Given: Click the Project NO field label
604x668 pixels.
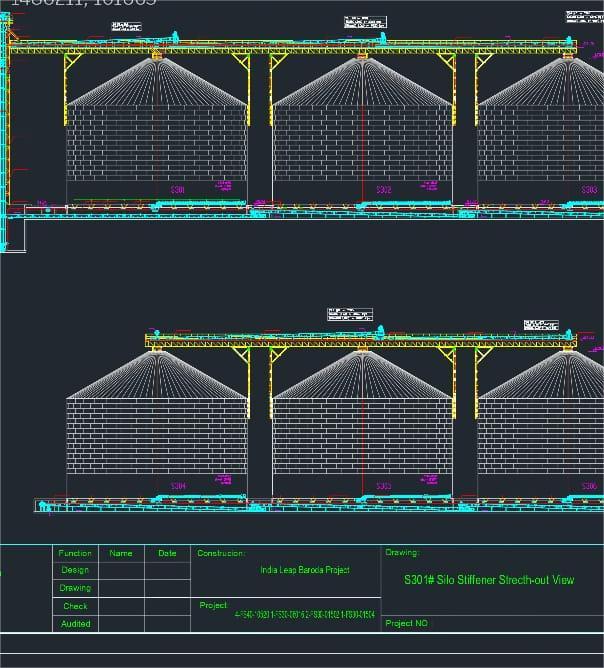Looking at the screenshot, I should (x=406, y=623).
